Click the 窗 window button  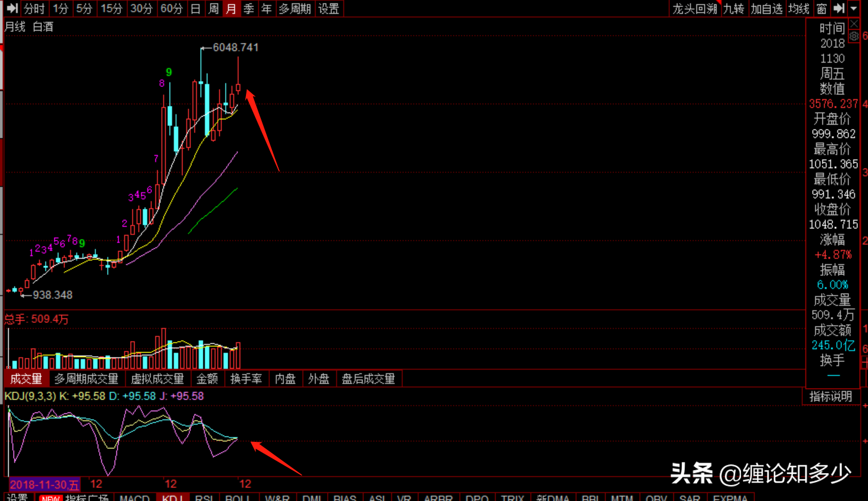(822, 9)
